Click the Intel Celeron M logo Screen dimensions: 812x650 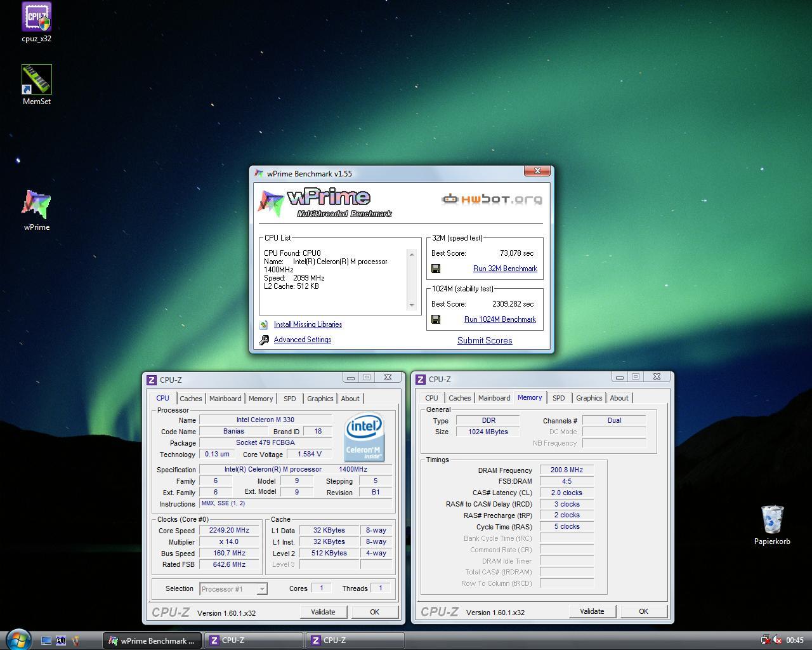(x=364, y=437)
